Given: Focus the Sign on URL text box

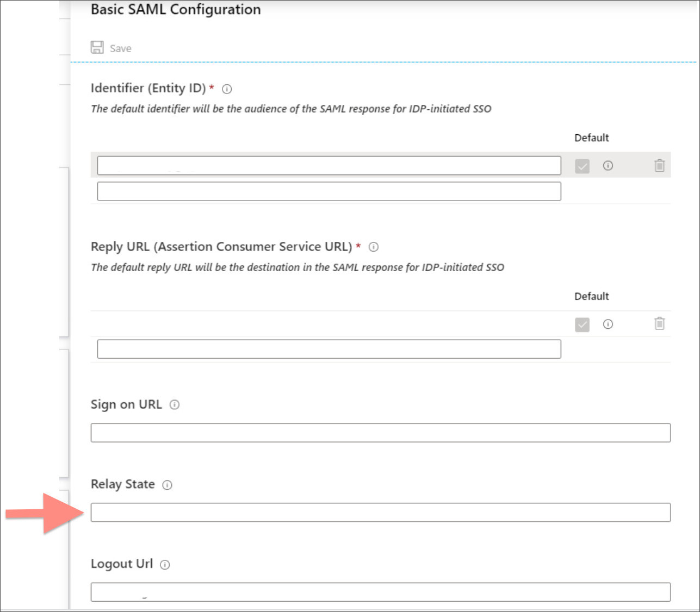Looking at the screenshot, I should coord(380,433).
